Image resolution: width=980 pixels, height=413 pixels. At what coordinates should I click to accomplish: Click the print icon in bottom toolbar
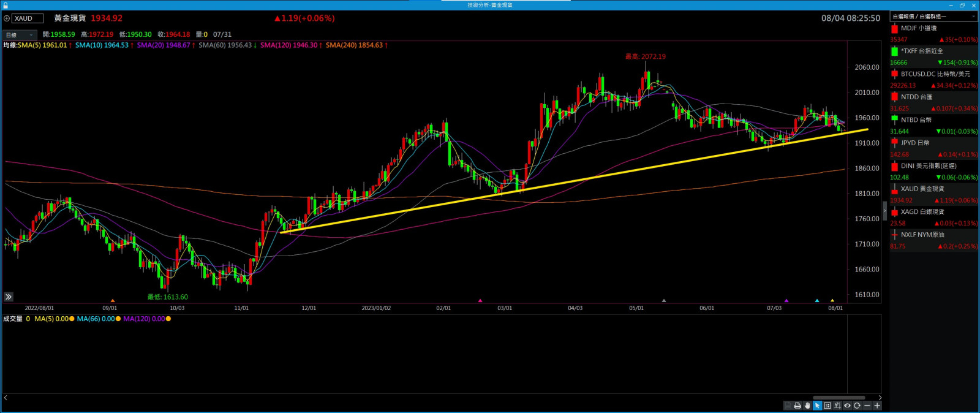point(797,406)
